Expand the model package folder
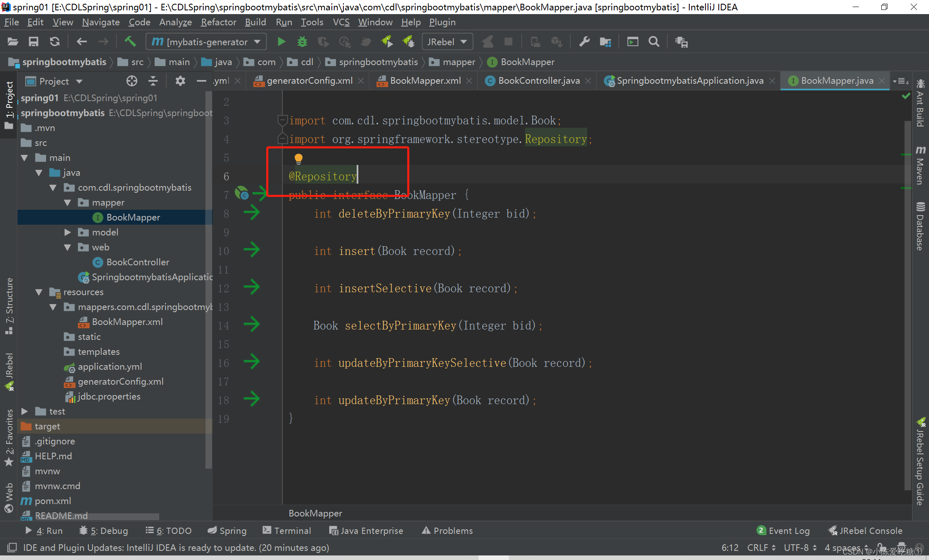The image size is (929, 560). pos(68,233)
